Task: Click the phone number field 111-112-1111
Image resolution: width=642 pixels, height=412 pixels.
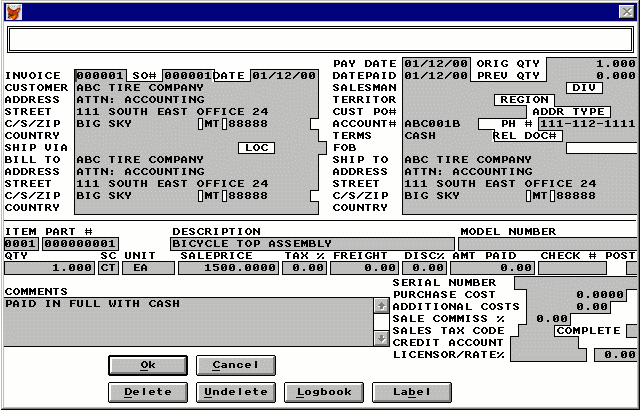Action: [x=588, y=124]
